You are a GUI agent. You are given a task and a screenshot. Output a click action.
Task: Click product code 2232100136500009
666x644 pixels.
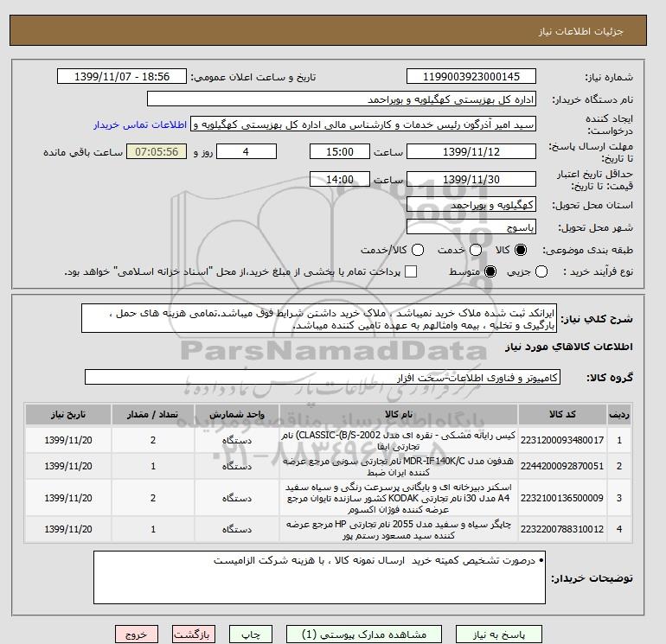pos(562,498)
